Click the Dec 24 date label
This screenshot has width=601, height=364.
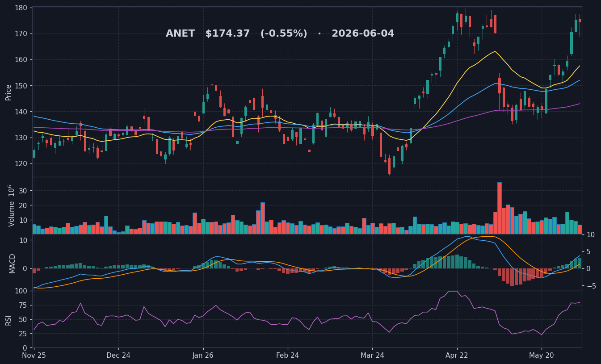tap(118, 356)
